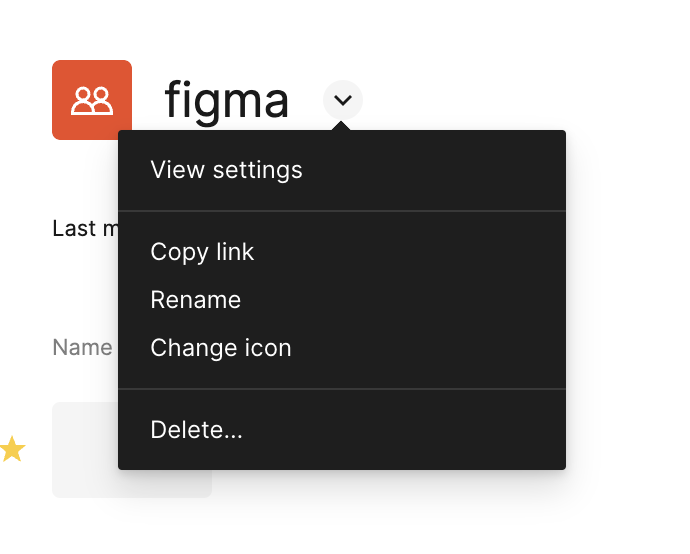Click the Name column header
Screen dimensions: 690x554
coord(82,348)
